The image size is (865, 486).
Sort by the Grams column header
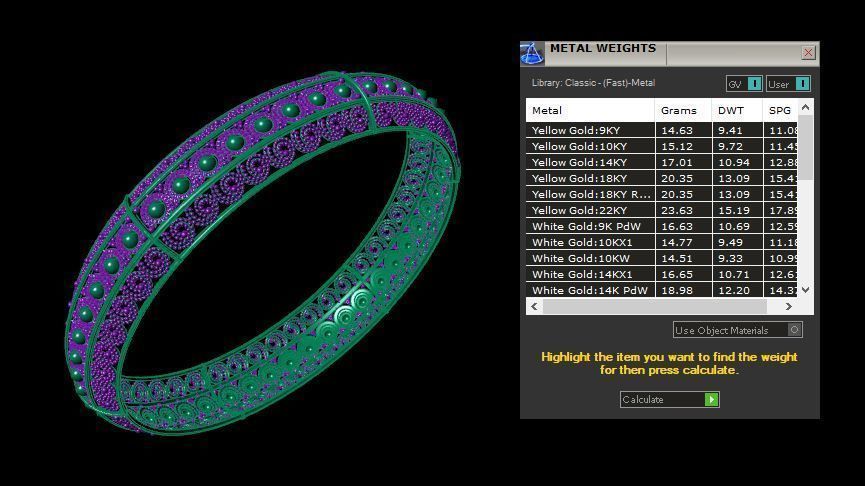[683, 110]
